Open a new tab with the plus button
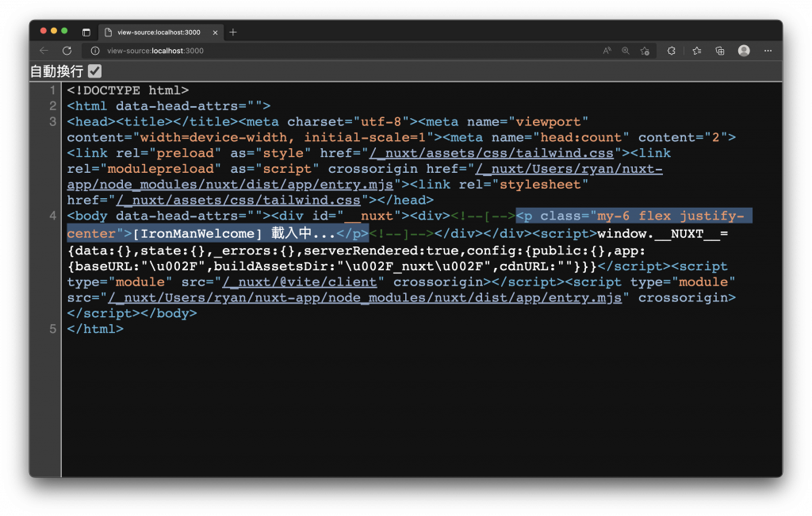 (233, 32)
